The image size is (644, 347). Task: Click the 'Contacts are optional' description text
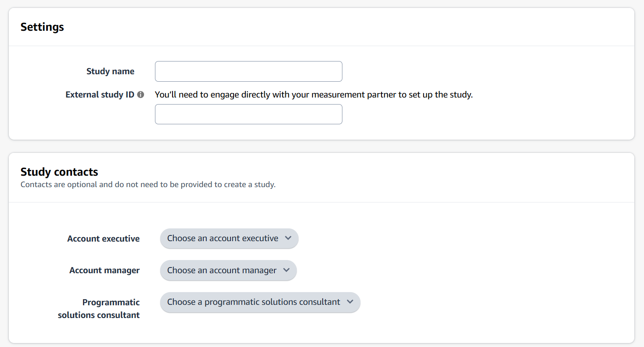pyautogui.click(x=148, y=184)
